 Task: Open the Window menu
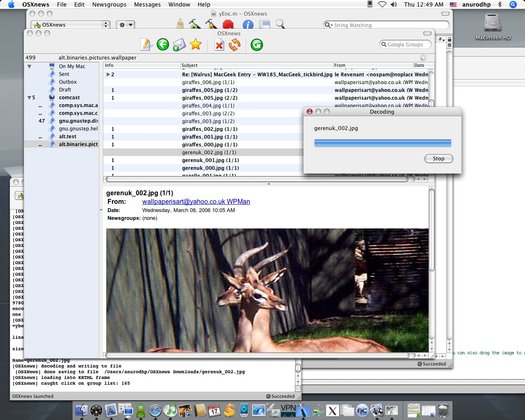click(x=179, y=4)
